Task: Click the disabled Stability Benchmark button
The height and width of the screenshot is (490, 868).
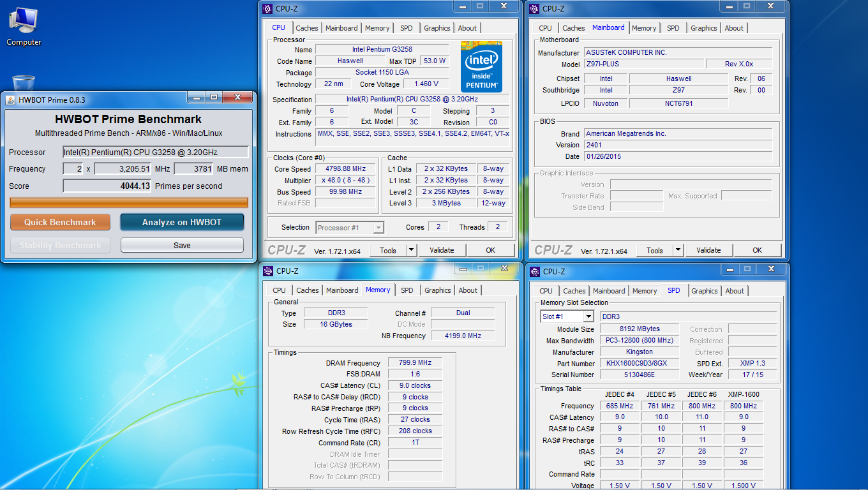Action: 60,245
